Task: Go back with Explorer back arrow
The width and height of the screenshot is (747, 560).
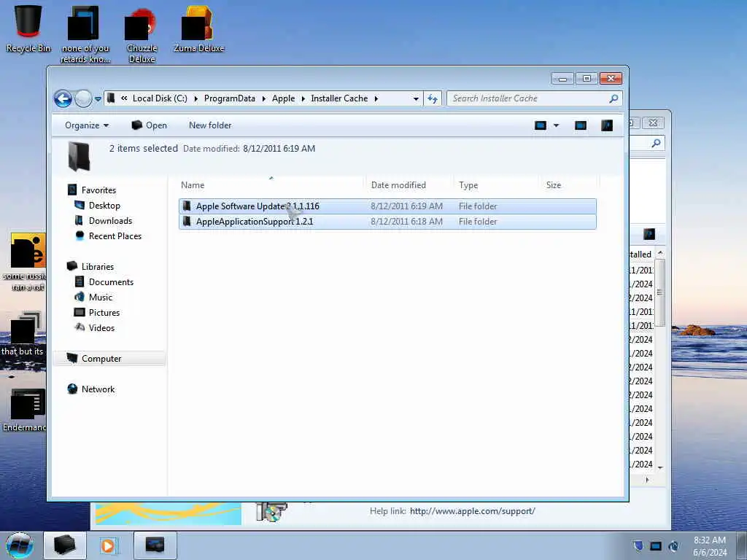Action: [63, 98]
